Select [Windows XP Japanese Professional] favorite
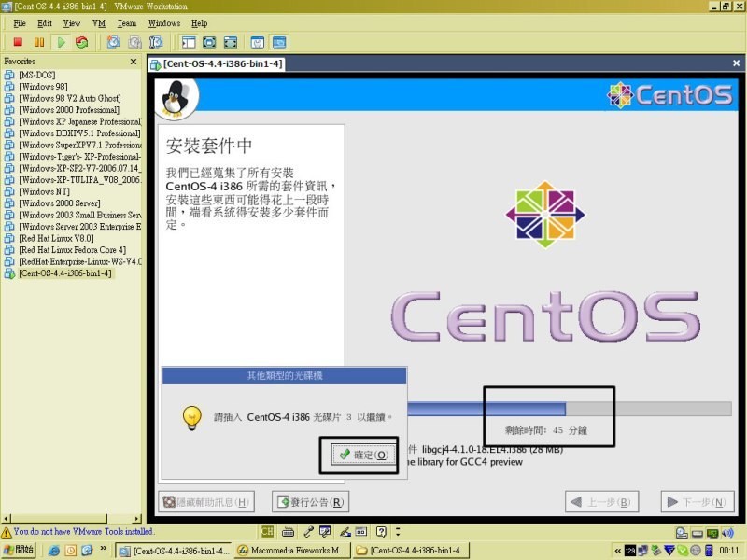The width and height of the screenshot is (747, 560). coord(80,122)
